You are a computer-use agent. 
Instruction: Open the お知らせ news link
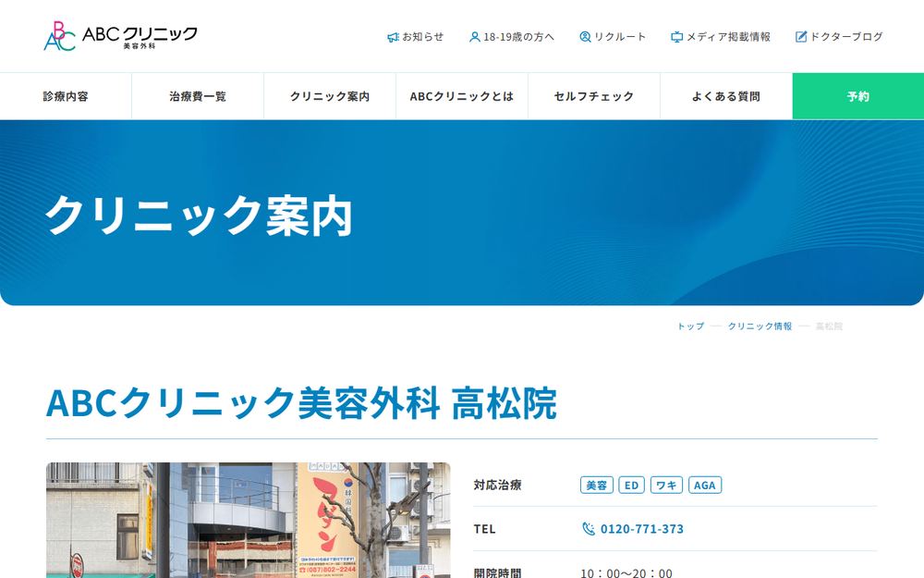pyautogui.click(x=416, y=37)
